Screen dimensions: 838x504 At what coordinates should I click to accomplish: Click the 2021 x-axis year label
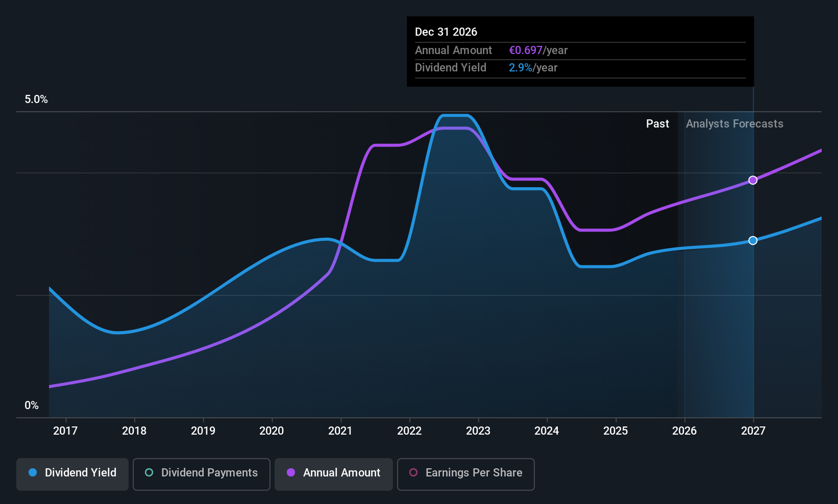(x=340, y=431)
